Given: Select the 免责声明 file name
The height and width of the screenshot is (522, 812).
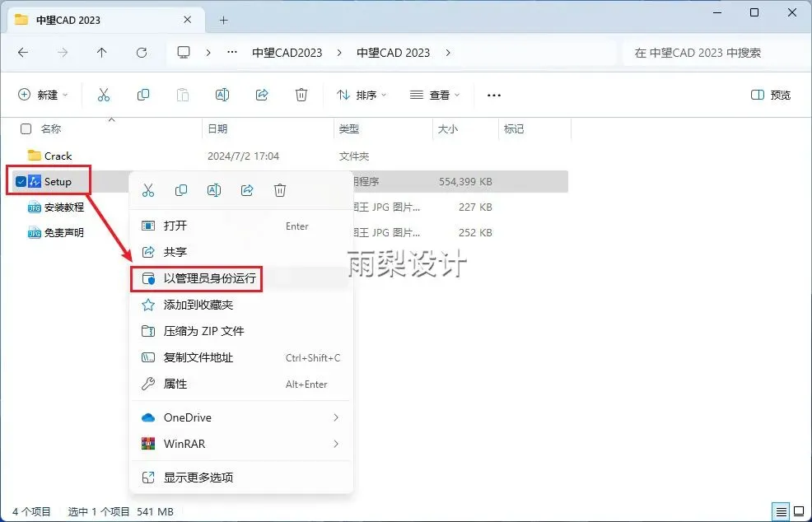Looking at the screenshot, I should click(64, 232).
